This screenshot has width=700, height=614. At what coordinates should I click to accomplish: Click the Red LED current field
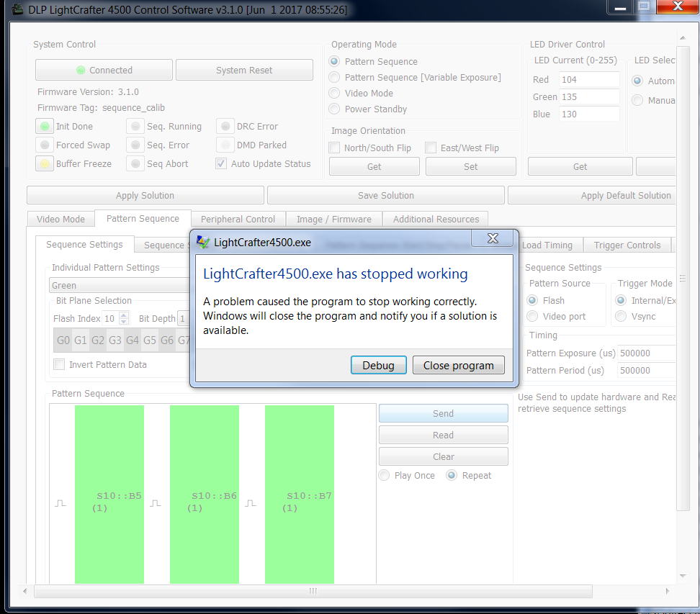pos(589,79)
